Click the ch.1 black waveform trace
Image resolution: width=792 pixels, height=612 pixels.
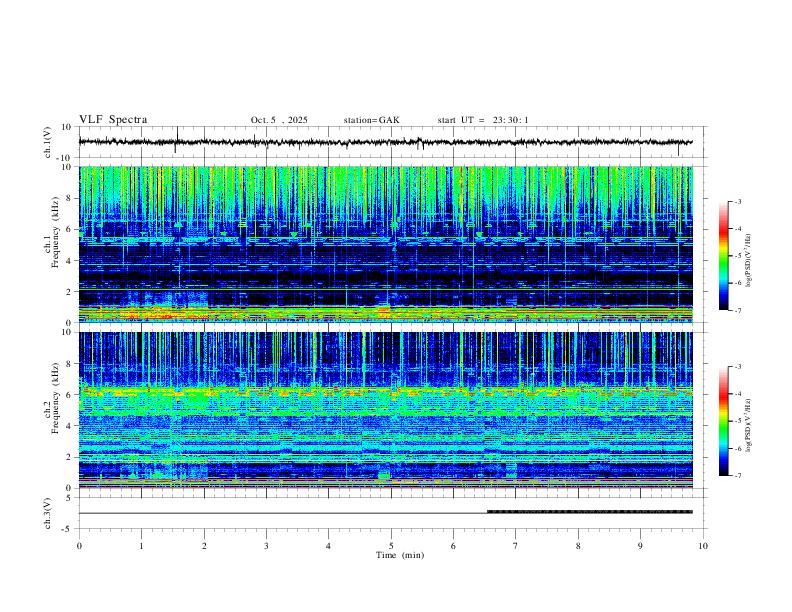coord(385,142)
